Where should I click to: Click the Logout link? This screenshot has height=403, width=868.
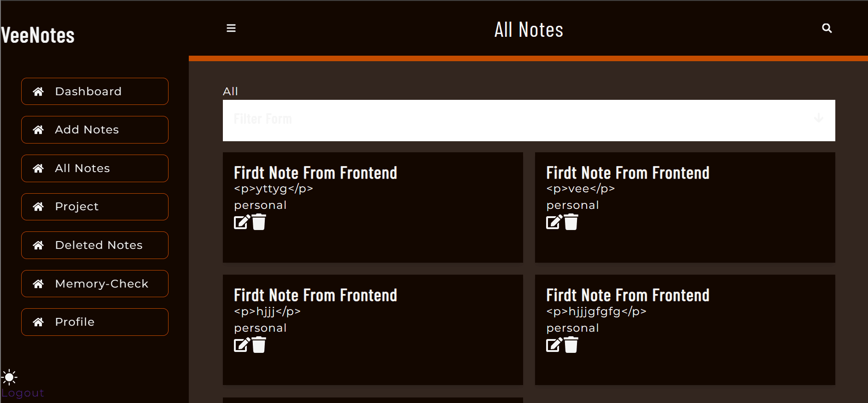click(23, 393)
